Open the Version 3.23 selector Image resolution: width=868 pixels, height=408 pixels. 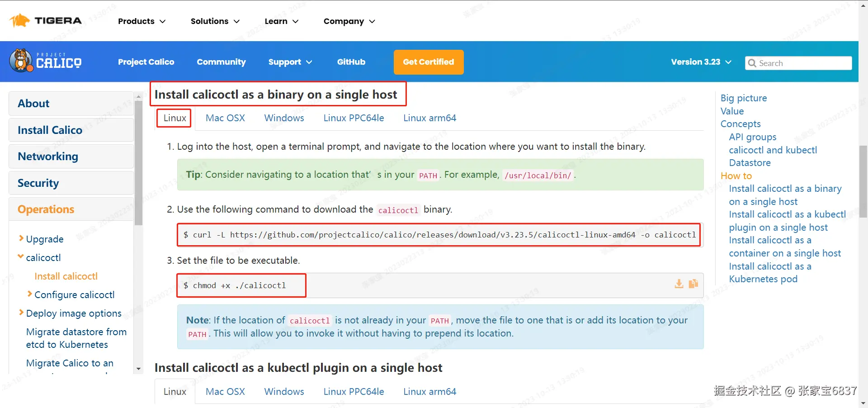701,62
